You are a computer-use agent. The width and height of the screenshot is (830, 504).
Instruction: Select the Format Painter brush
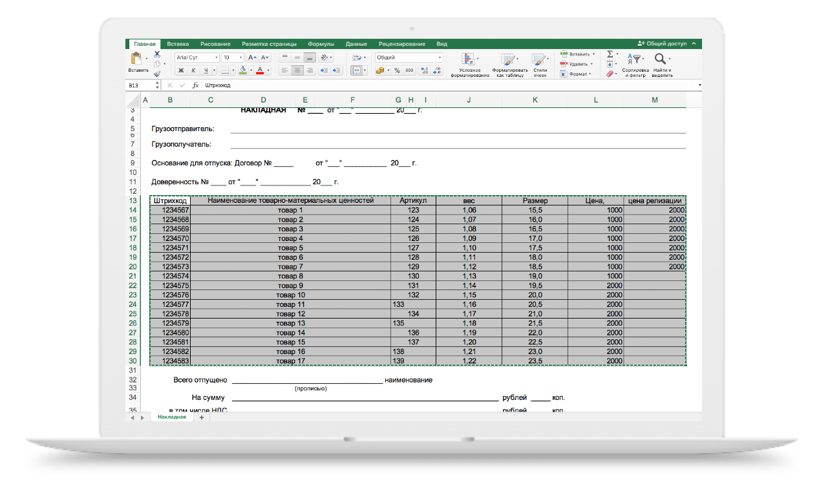pyautogui.click(x=157, y=74)
